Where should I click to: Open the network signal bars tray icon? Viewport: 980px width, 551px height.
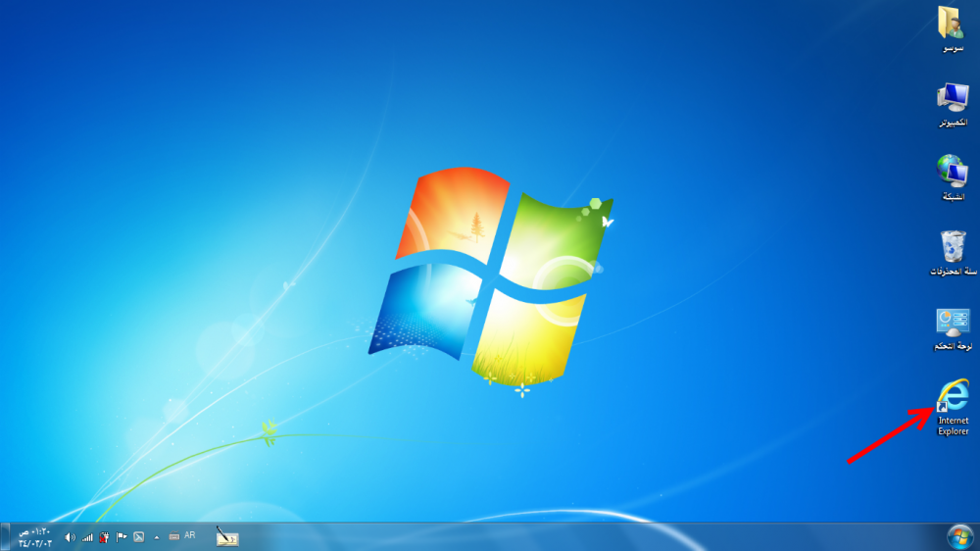point(87,537)
